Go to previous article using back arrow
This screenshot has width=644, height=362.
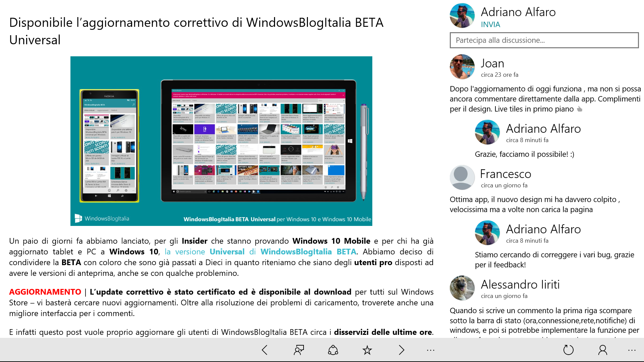(x=265, y=350)
